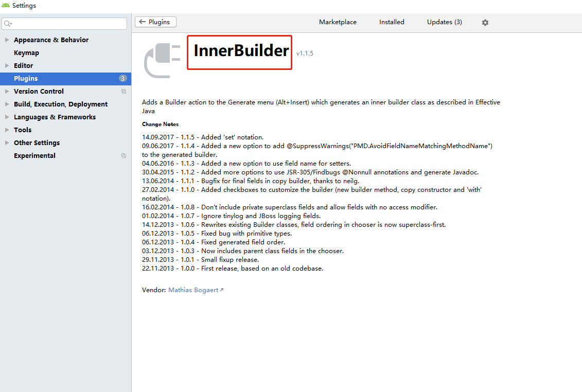Click the per-project icon beside Version Control
The width and height of the screenshot is (582, 392).
124,92
